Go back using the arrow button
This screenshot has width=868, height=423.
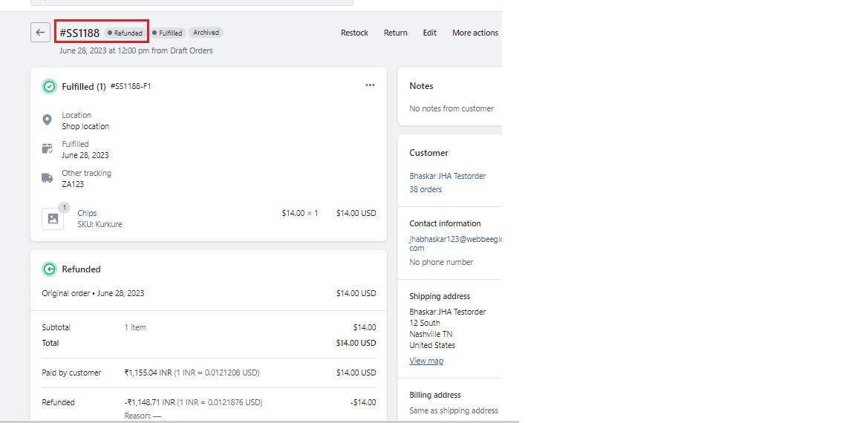(40, 33)
